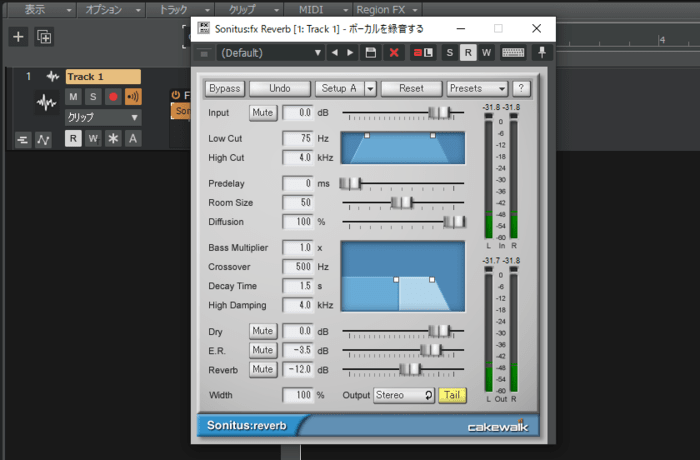This screenshot has width=700, height=460.
Task: Click the Undo button
Action: [280, 88]
